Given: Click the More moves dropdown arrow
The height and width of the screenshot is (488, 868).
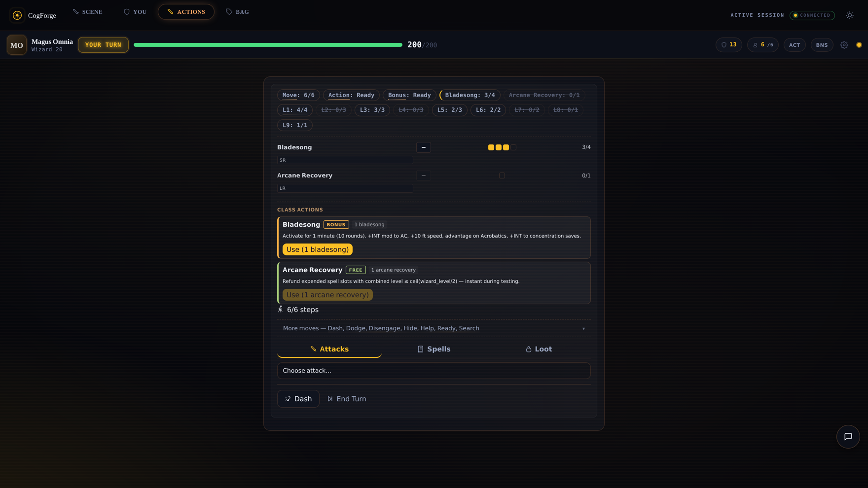Looking at the screenshot, I should tap(583, 329).
